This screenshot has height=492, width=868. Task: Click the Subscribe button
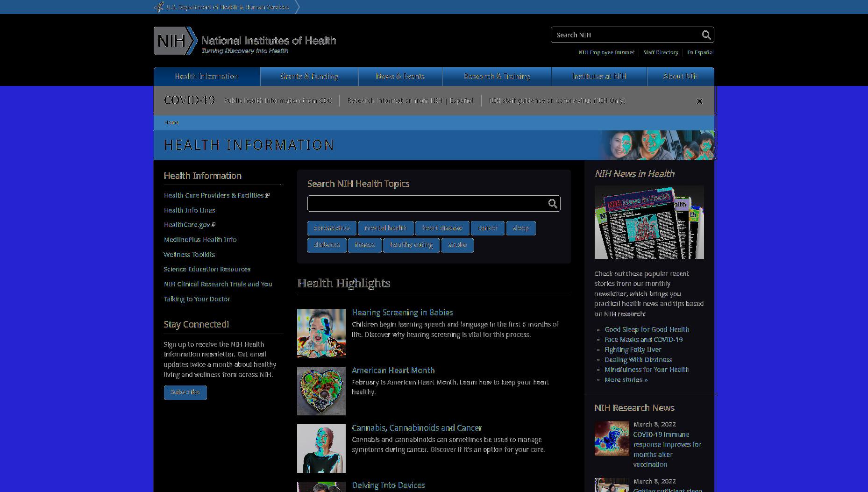(x=185, y=392)
